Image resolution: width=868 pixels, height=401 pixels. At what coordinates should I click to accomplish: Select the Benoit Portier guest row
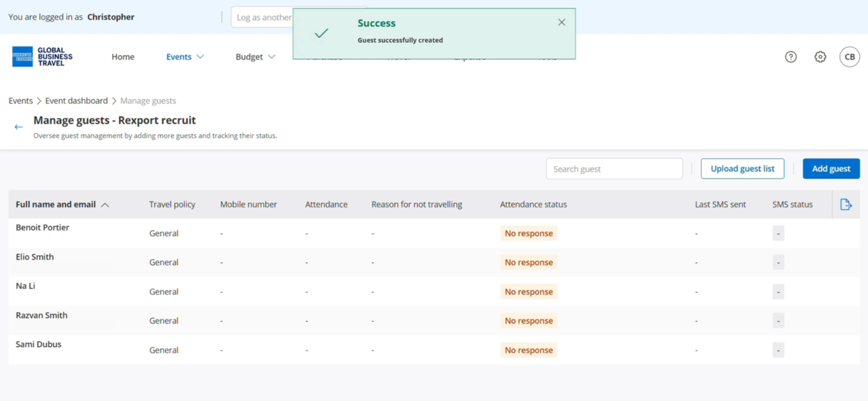[x=43, y=227]
